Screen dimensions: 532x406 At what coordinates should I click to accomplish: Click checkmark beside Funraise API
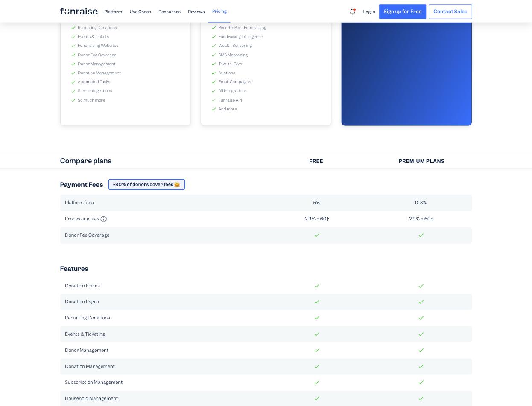coord(214,100)
